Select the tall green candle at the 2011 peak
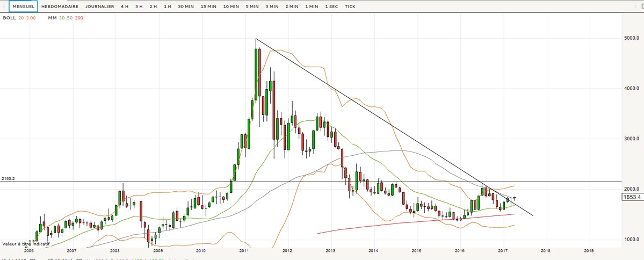The width and height of the screenshot is (644, 260). point(256,74)
